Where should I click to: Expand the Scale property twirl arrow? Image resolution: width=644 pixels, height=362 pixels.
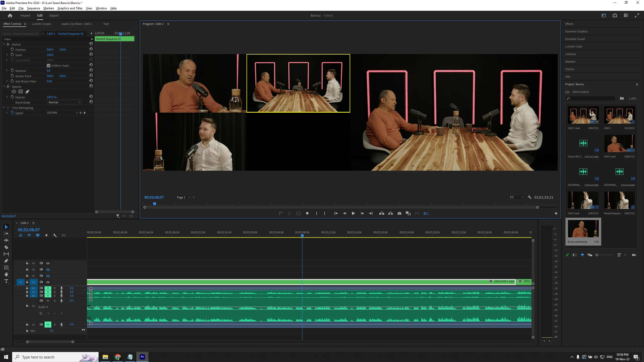click(7, 55)
